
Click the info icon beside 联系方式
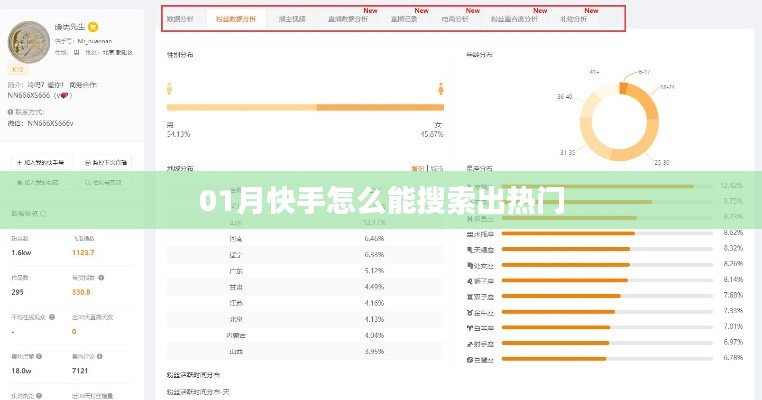(10, 112)
